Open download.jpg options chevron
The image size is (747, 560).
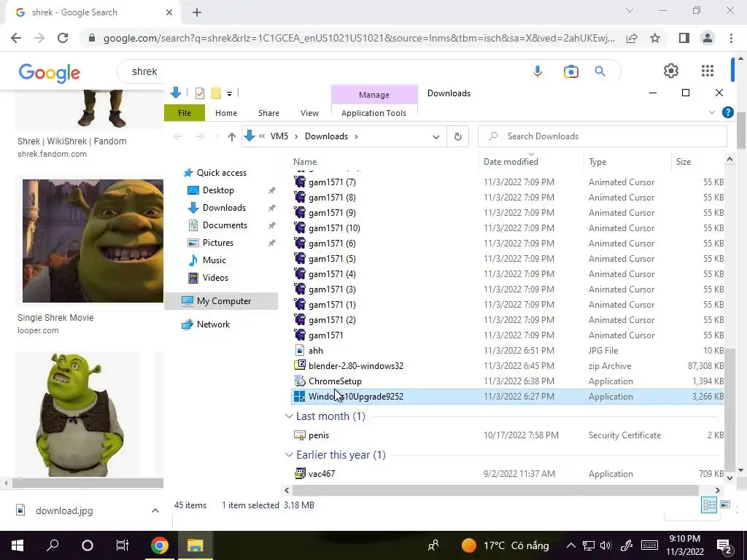pos(155,510)
